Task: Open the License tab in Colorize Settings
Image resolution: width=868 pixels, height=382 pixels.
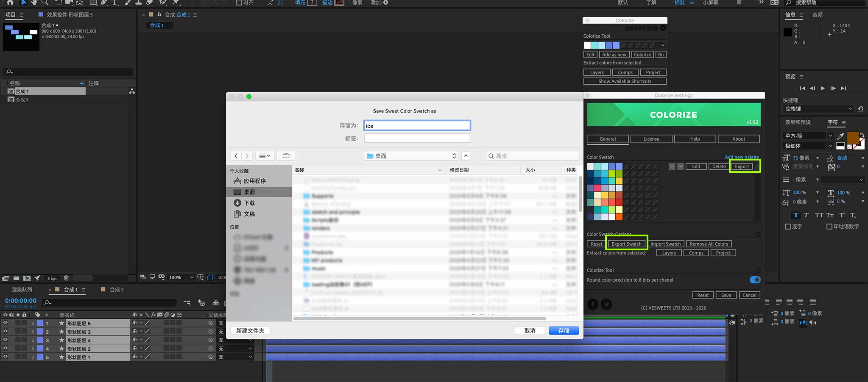Action: coord(651,139)
